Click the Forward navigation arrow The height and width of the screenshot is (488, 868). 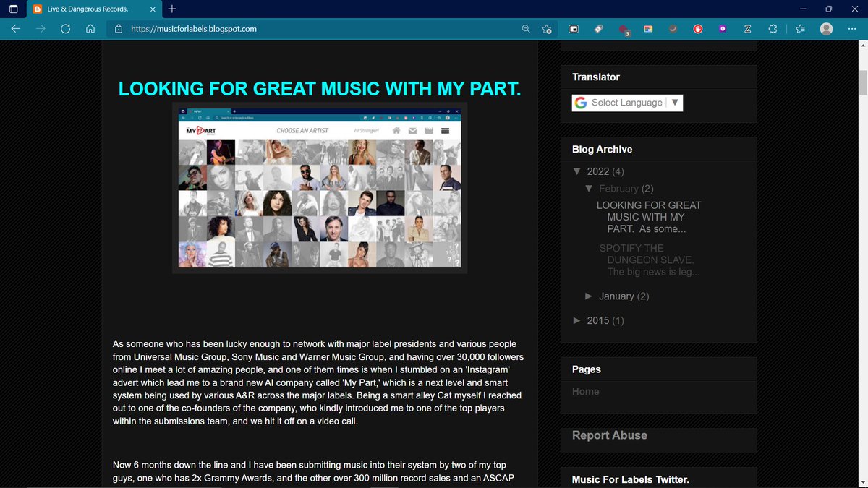tap(41, 29)
